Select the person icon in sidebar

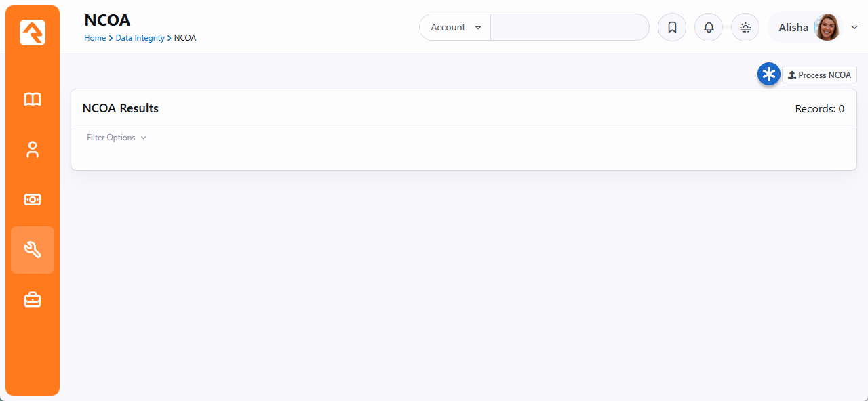click(x=33, y=150)
